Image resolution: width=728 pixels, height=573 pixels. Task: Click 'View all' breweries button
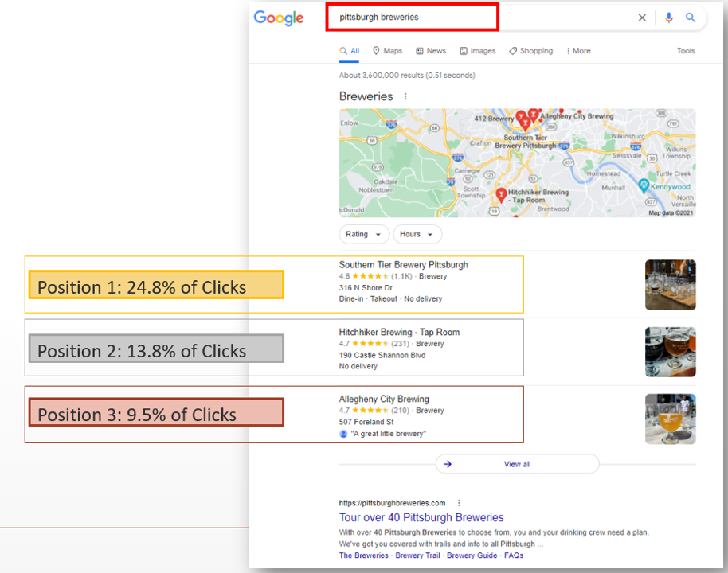point(517,464)
